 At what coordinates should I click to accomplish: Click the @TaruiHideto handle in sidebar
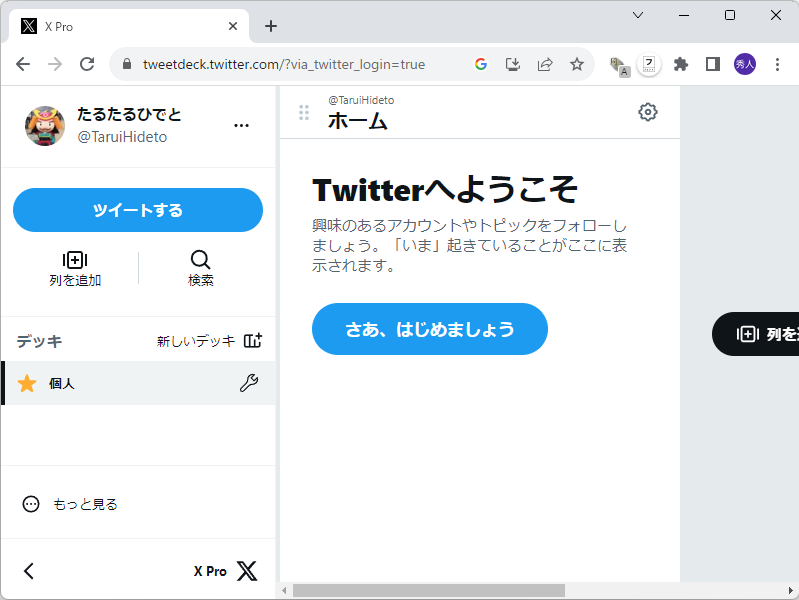point(122,137)
